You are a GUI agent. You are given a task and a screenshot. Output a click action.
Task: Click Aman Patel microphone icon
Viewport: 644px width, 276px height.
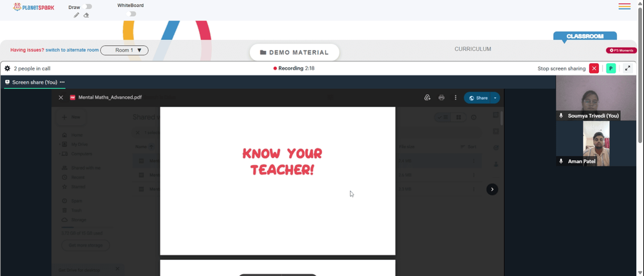click(561, 161)
